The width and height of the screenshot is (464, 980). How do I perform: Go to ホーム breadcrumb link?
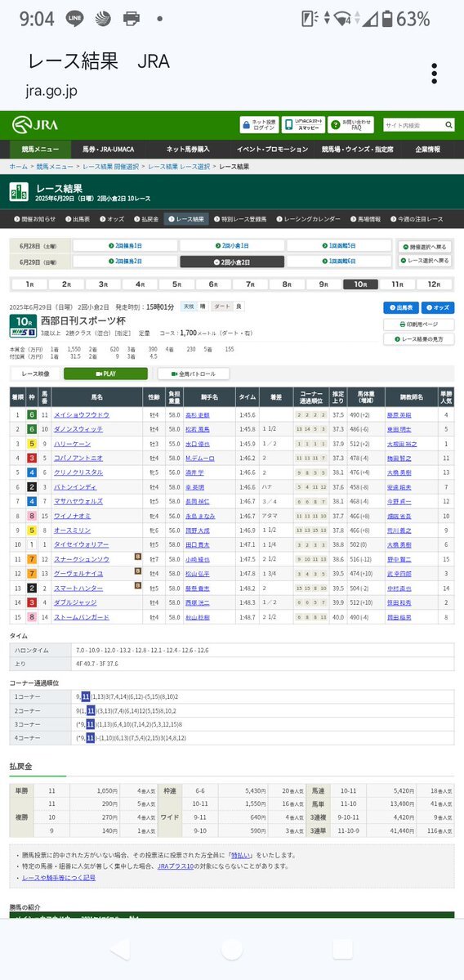click(18, 167)
